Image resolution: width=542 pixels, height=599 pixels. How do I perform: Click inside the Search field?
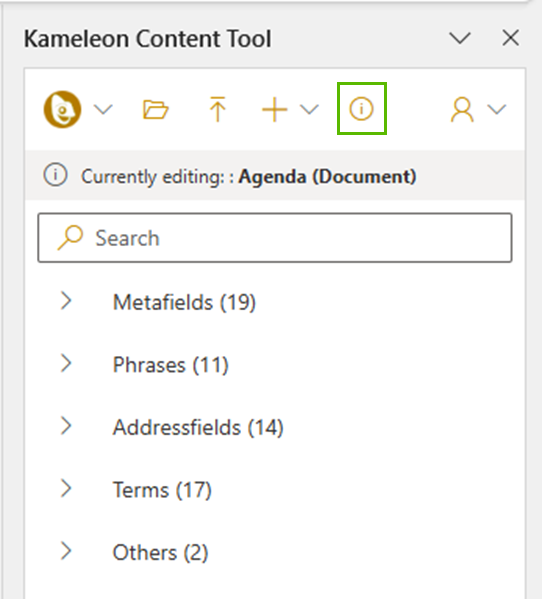[275, 238]
